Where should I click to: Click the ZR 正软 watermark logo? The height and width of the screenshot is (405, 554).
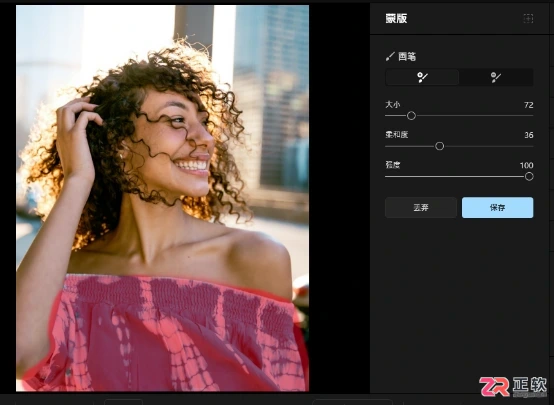513,386
